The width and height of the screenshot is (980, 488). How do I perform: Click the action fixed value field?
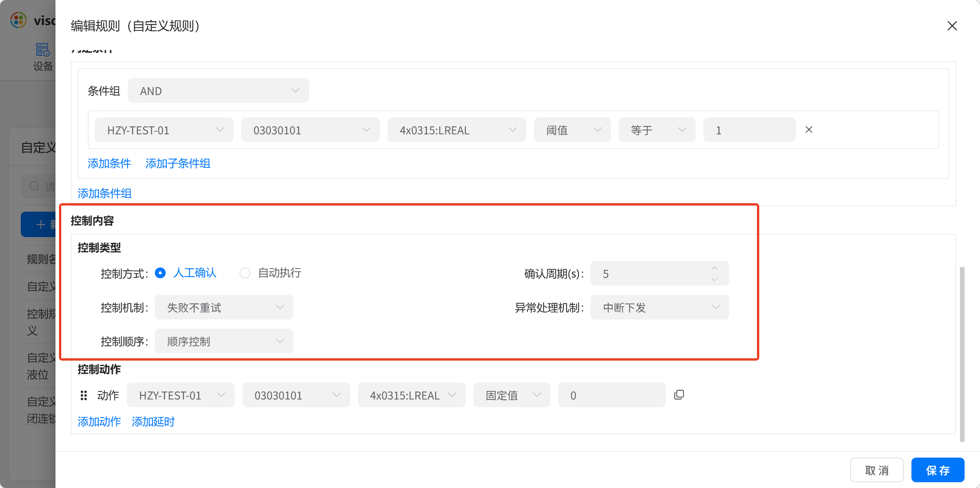pos(612,395)
